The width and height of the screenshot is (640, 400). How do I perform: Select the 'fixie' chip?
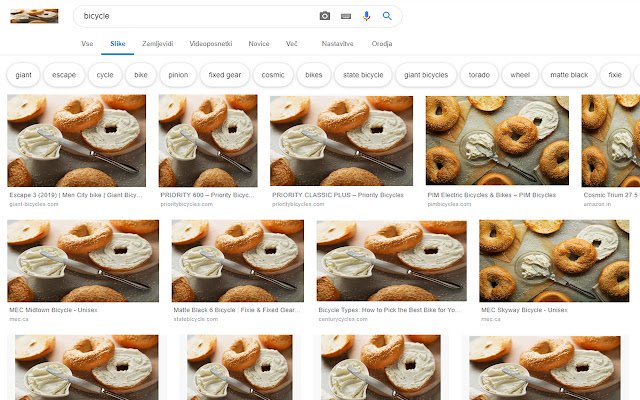[615, 75]
